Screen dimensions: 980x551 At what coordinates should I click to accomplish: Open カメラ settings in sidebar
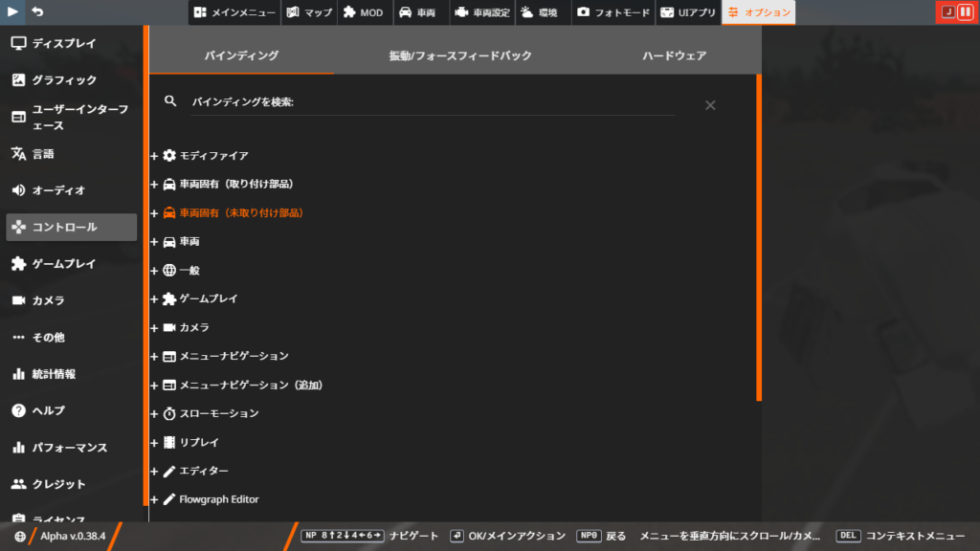[x=48, y=300]
